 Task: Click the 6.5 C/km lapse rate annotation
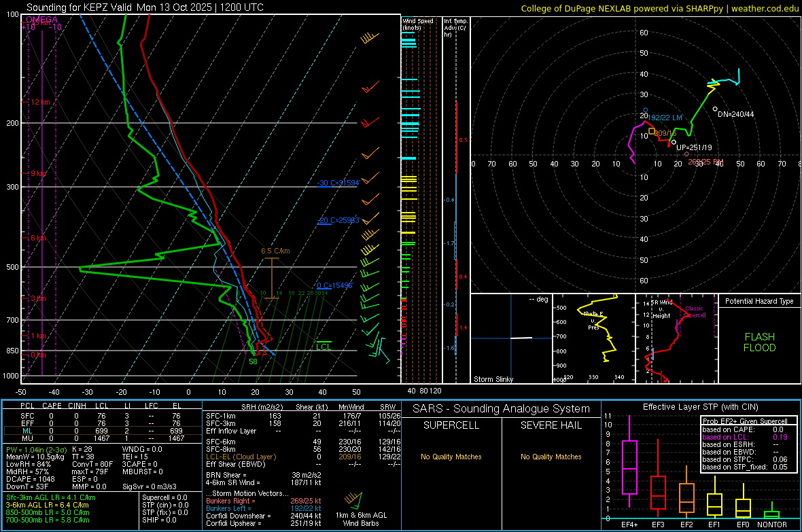[x=275, y=251]
